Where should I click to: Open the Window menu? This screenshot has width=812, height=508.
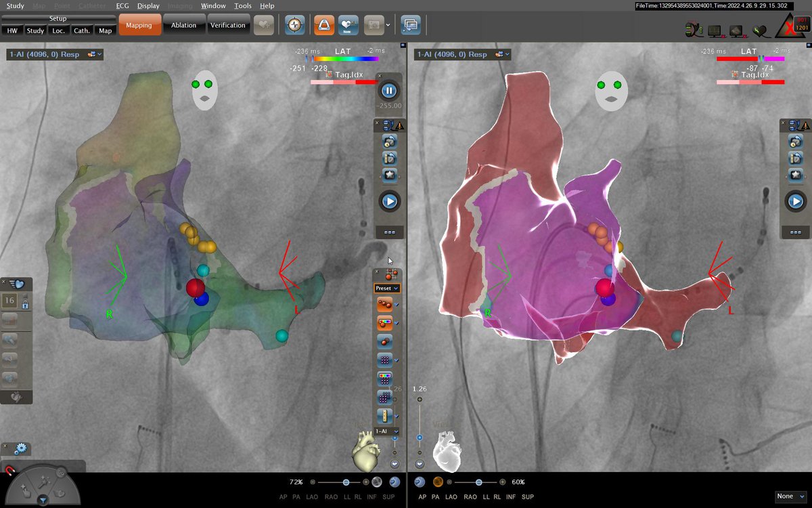click(x=213, y=5)
